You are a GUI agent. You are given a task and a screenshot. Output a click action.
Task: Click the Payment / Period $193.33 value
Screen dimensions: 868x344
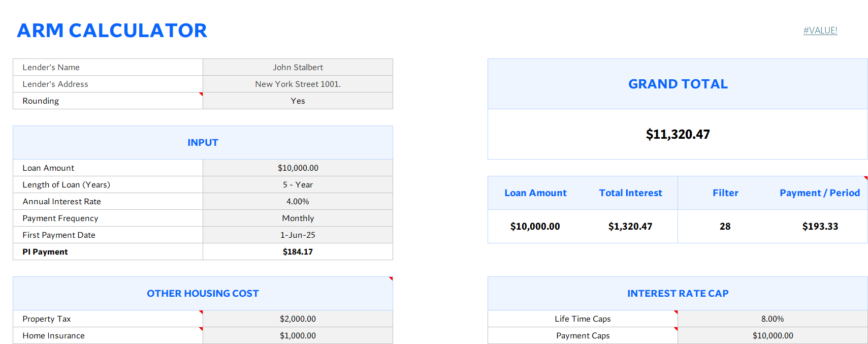820,226
